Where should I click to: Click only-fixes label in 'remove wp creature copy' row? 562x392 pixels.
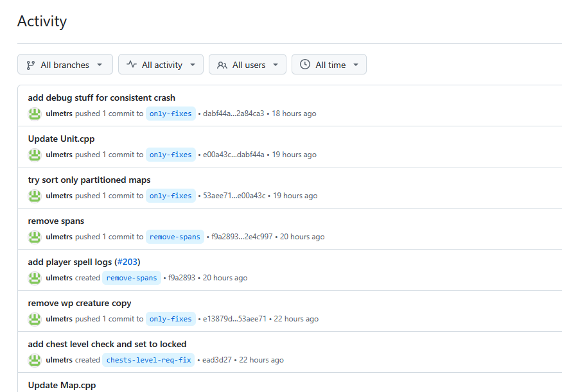[x=171, y=319]
